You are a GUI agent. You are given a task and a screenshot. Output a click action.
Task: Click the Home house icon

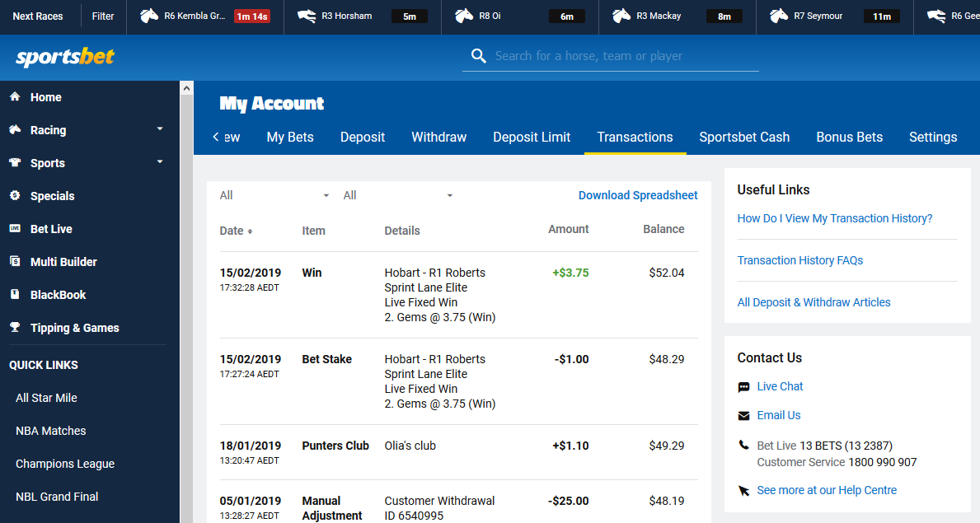pos(15,96)
